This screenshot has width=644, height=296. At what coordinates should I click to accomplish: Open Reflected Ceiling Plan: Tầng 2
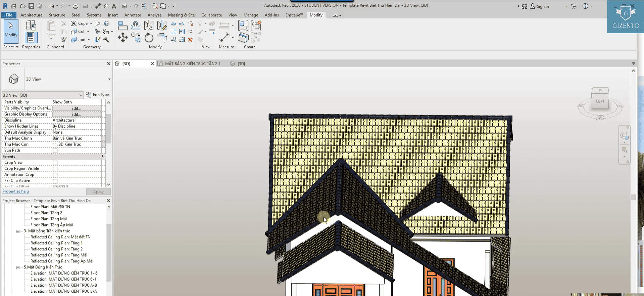56,249
